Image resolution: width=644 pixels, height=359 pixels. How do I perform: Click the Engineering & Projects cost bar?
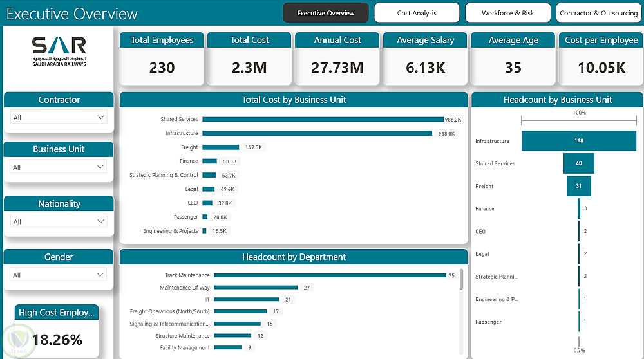coord(204,231)
